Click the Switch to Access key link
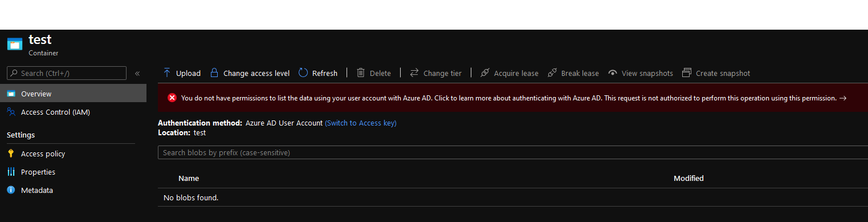The image size is (868, 222). [x=361, y=123]
